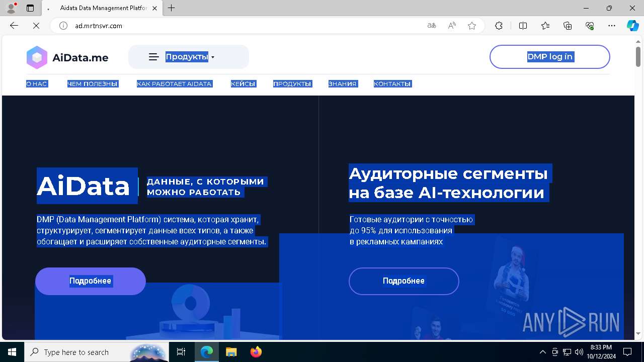Open the КОНТАКТЫ menu item
The height and width of the screenshot is (362, 644).
click(392, 84)
